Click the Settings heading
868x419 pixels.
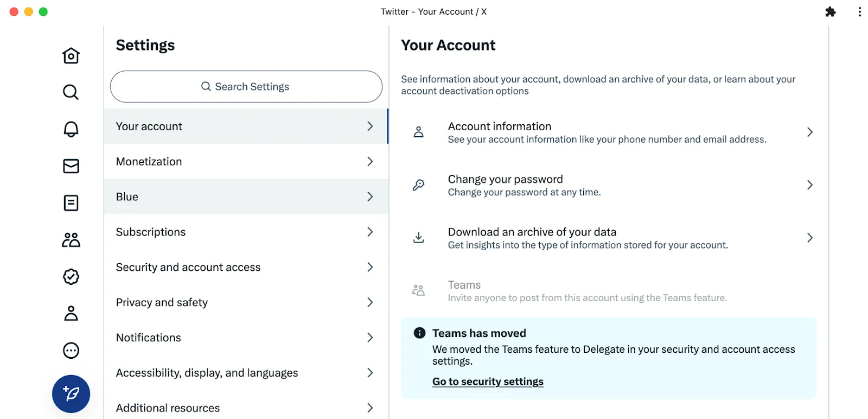pyautogui.click(x=145, y=45)
